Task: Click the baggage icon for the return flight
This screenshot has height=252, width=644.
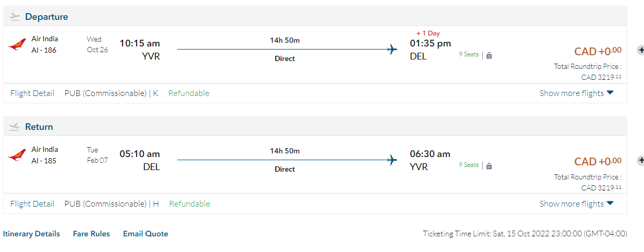Action: point(489,166)
